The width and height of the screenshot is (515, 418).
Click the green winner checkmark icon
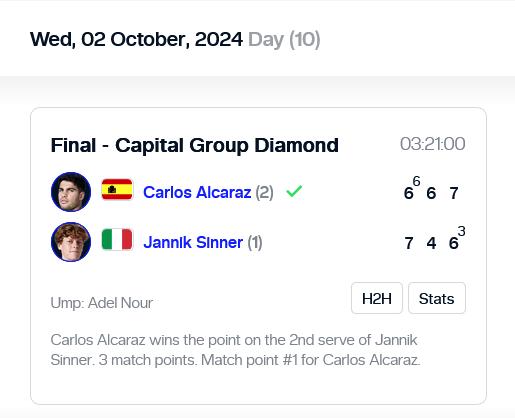click(294, 191)
